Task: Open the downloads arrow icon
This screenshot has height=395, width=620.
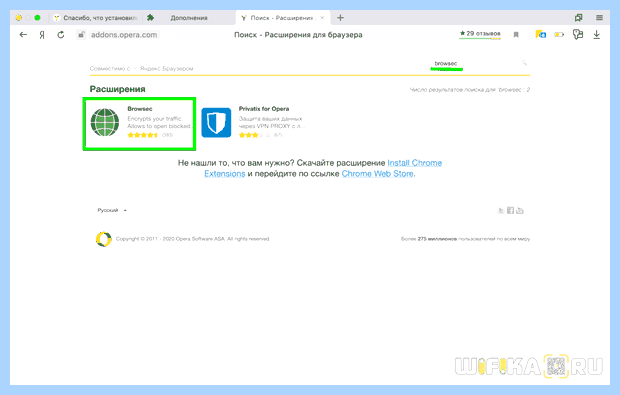Action: [597, 35]
